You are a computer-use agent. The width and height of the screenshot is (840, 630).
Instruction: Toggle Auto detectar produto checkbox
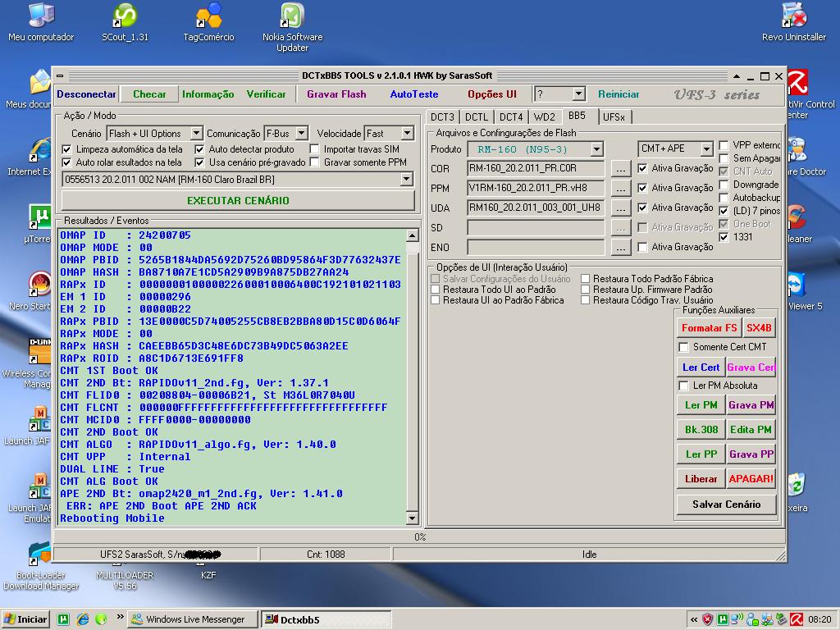(199, 149)
